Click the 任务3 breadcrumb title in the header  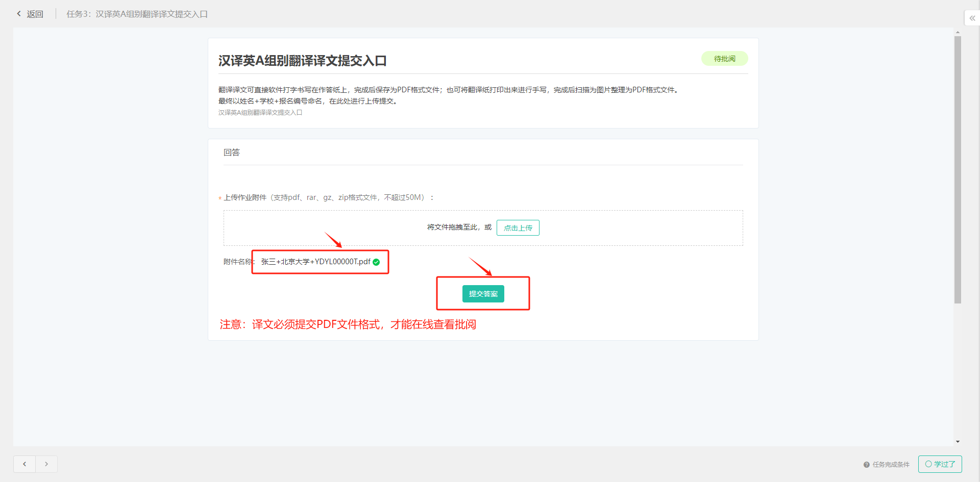137,14
